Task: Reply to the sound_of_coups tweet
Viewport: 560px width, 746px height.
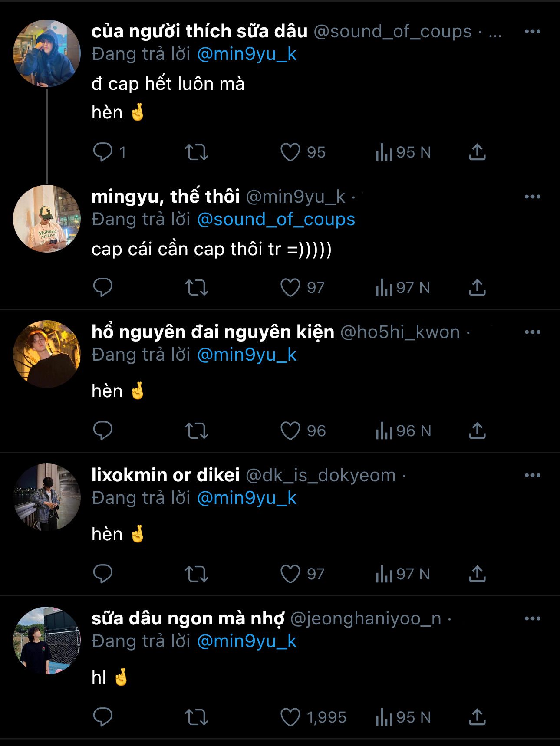Action: tap(103, 152)
